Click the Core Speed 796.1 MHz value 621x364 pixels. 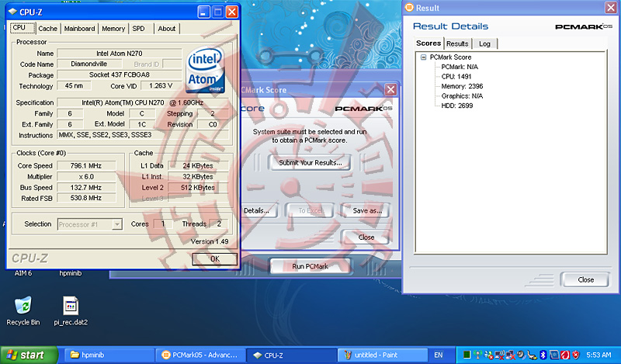86,165
